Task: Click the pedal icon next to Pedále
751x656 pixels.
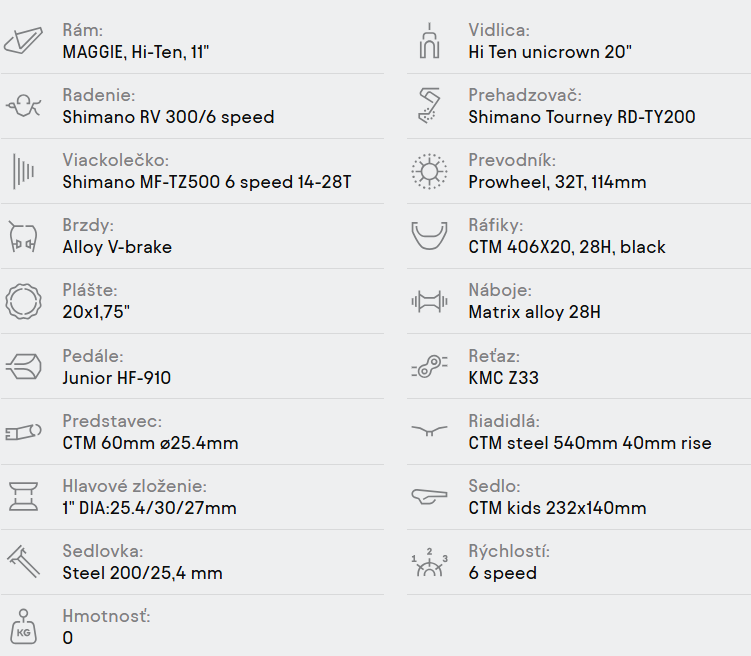Action: point(24,366)
